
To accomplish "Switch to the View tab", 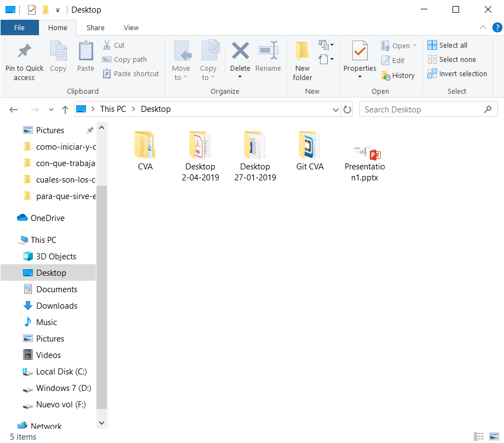I will (131, 27).
